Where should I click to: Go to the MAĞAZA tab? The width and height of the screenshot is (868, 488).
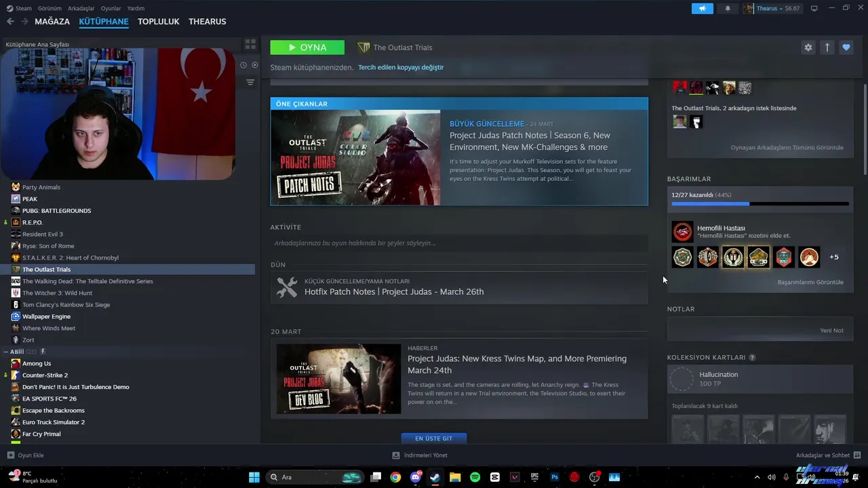click(52, 22)
